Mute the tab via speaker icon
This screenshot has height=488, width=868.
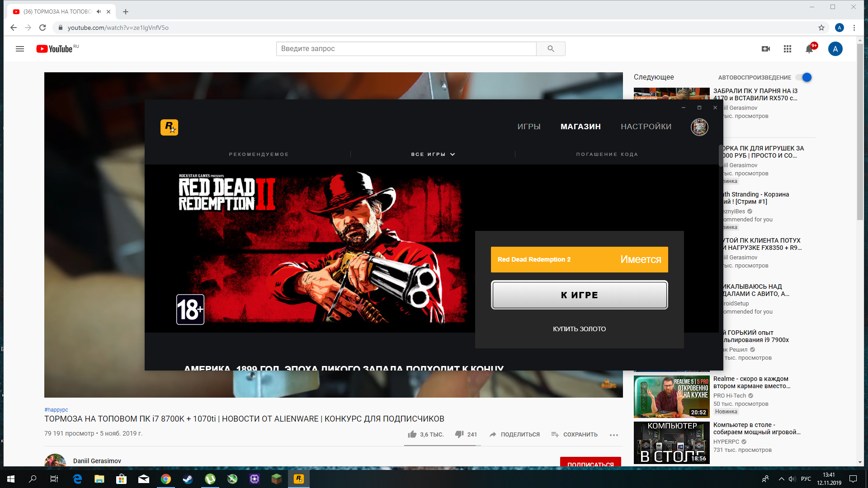click(99, 12)
